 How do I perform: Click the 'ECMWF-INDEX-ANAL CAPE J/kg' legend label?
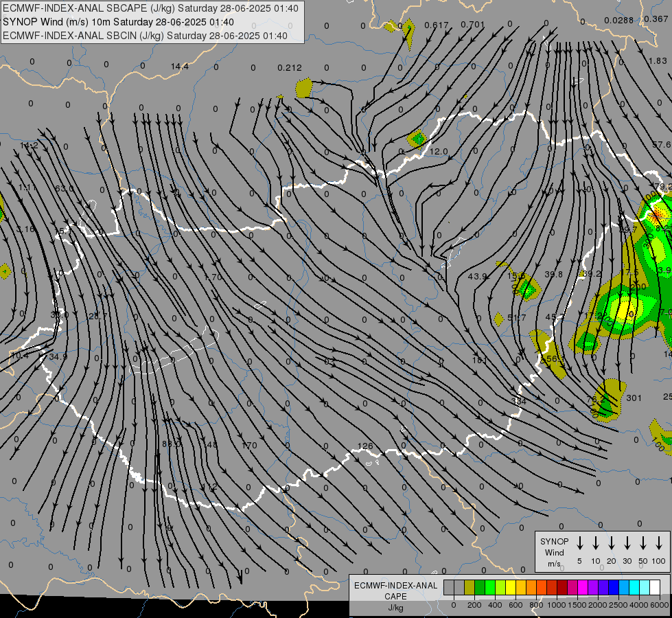point(395,596)
